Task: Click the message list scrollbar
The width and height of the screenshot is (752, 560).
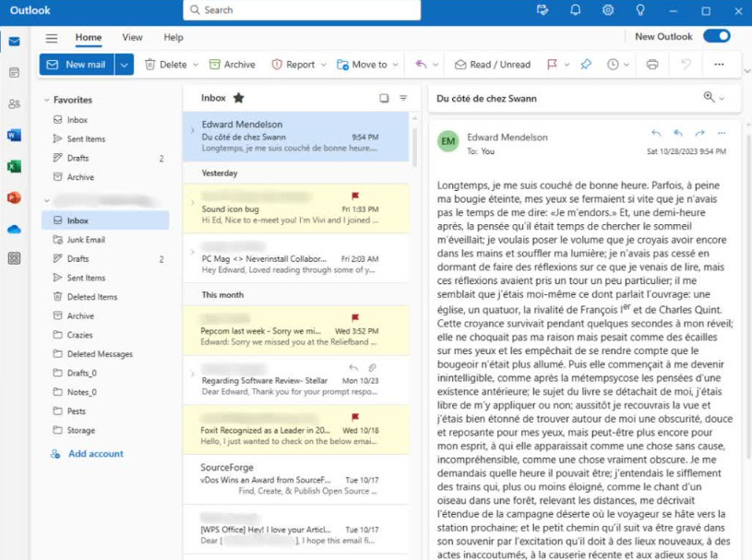Action: [414, 147]
